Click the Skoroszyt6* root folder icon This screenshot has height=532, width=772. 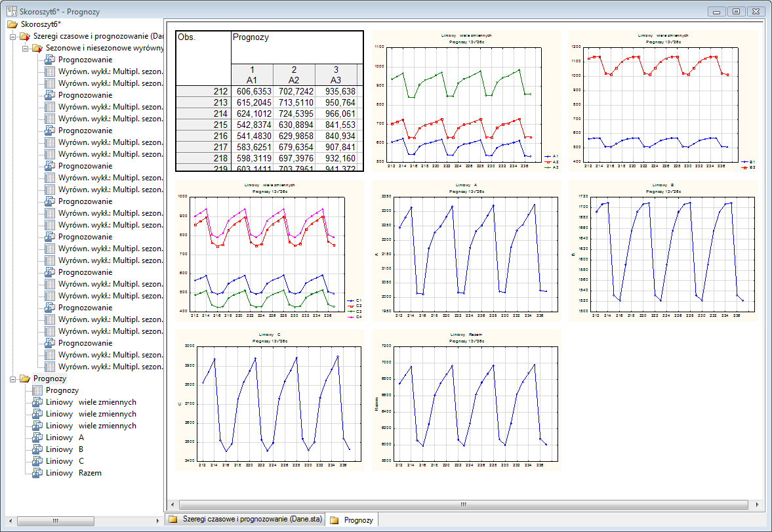(x=13, y=24)
